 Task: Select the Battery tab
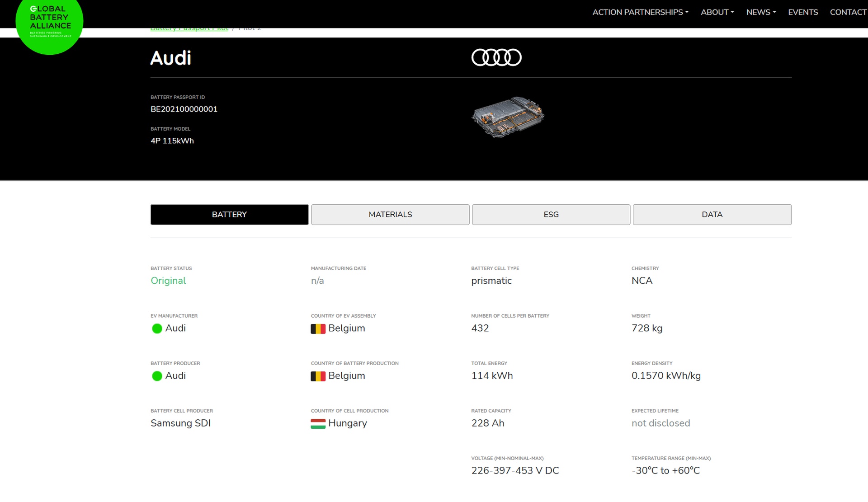[x=230, y=215]
